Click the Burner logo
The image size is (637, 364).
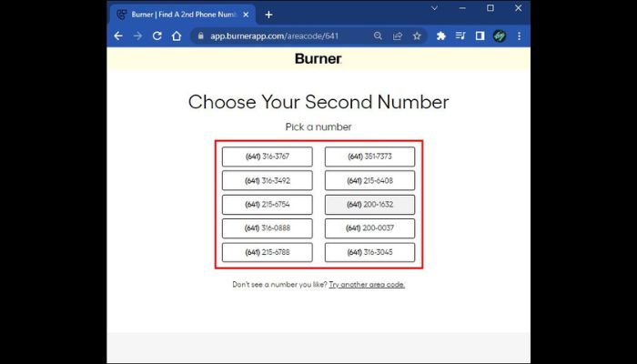tap(318, 59)
